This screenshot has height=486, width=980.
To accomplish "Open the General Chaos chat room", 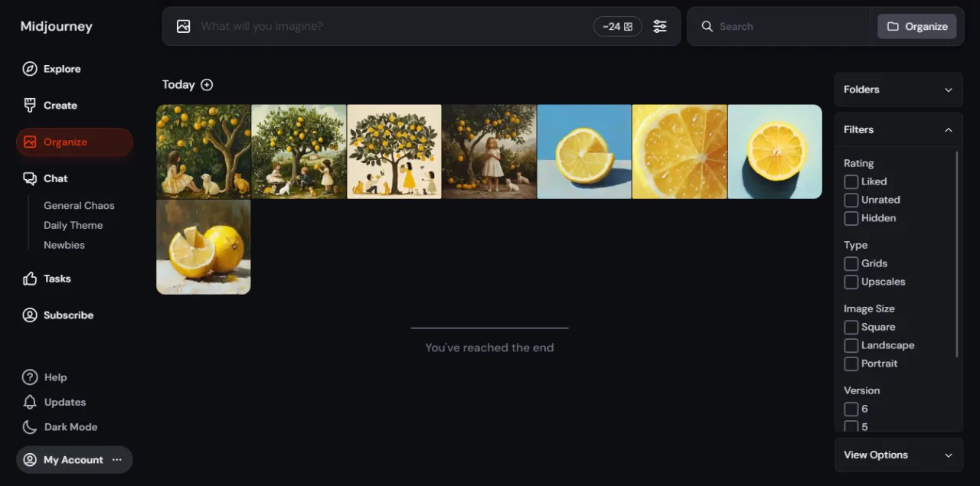I will click(x=79, y=206).
